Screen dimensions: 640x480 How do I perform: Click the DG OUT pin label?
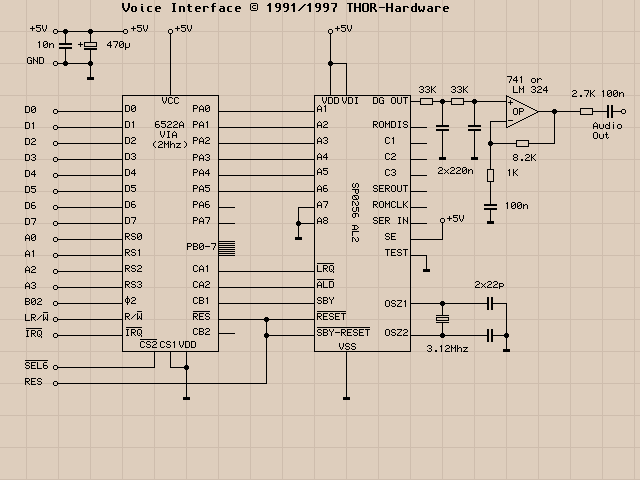pyautogui.click(x=390, y=101)
